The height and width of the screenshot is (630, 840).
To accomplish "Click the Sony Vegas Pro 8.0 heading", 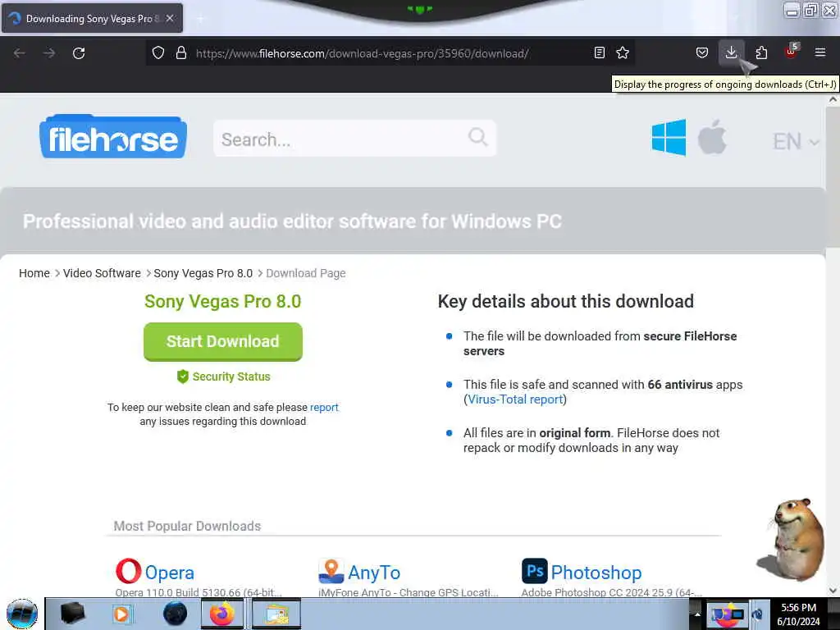I will coord(223,302).
